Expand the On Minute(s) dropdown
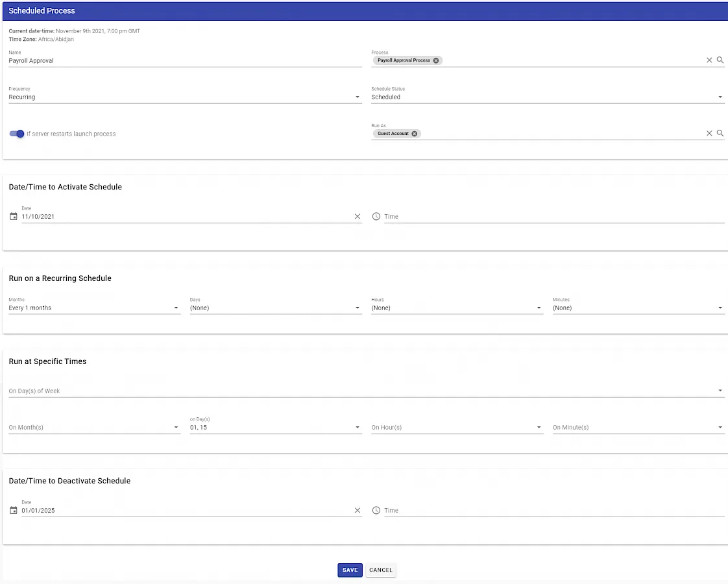Image resolution: width=728 pixels, height=584 pixels. (638, 427)
